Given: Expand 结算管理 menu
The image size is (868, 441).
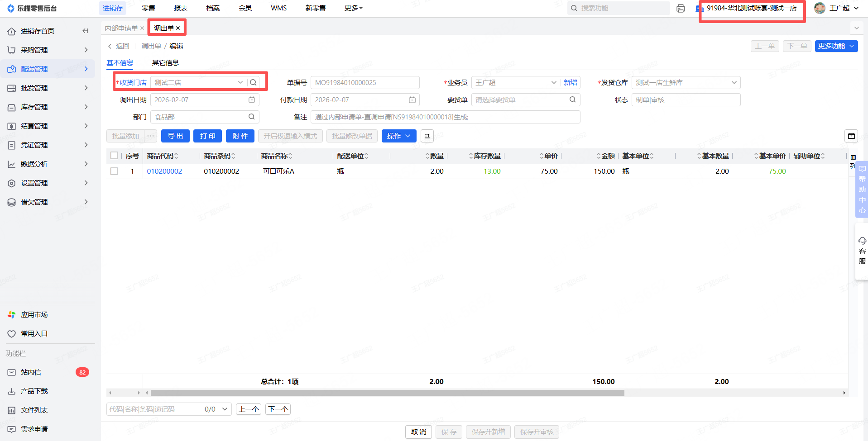Looking at the screenshot, I should point(48,126).
